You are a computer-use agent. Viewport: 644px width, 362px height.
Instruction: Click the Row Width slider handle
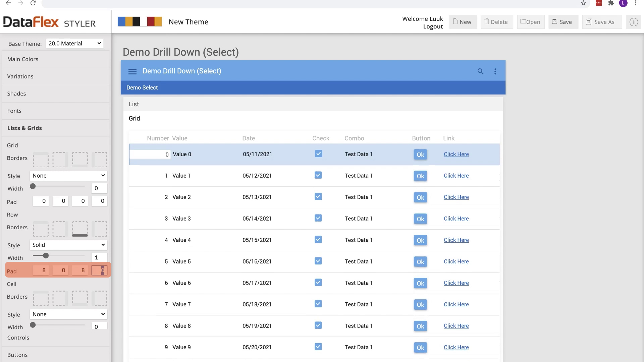tap(46, 256)
